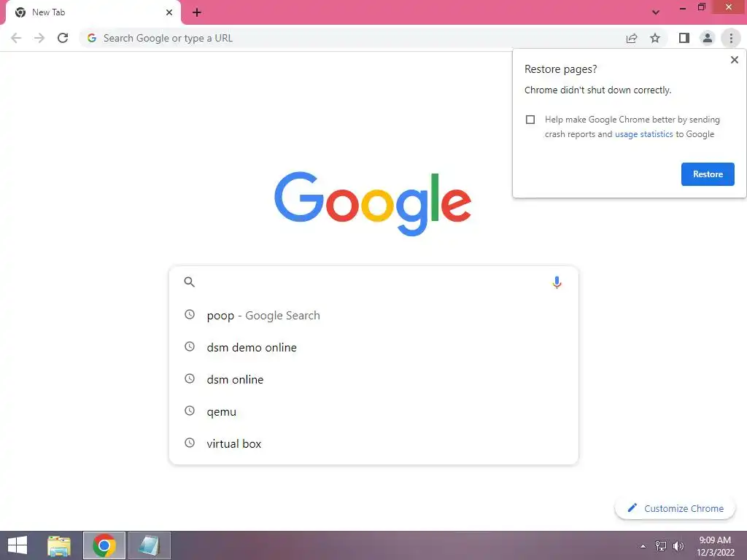
Task: Select the 'dsm demo online' suggestion
Action: (x=373, y=347)
